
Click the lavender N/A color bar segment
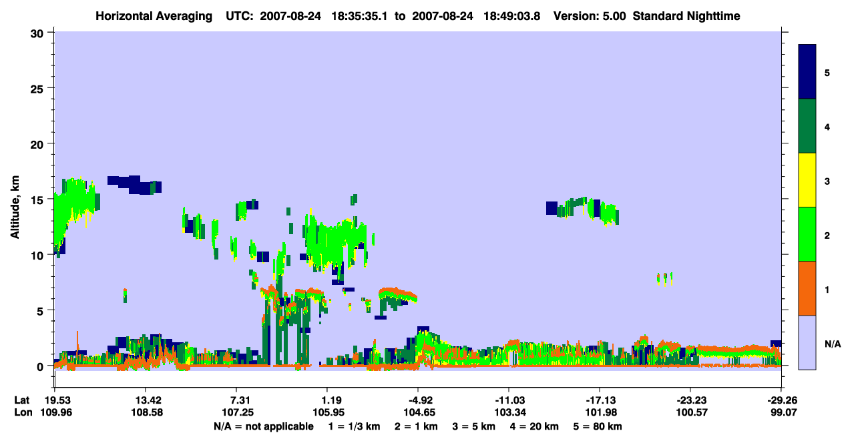(807, 342)
